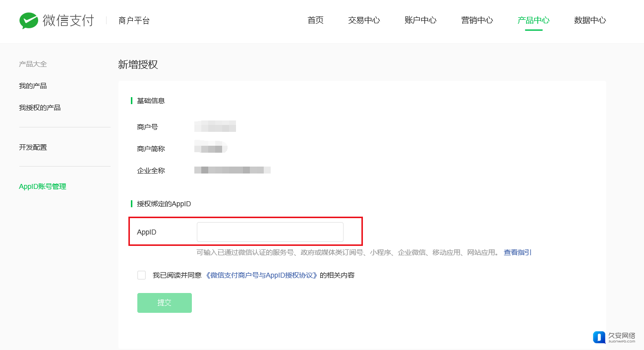Click the 久安网络 watermark logo
The width and height of the screenshot is (644, 350).
(615, 337)
